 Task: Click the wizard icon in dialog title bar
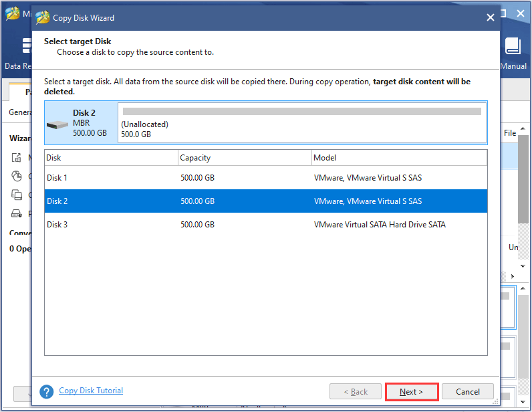click(x=43, y=17)
